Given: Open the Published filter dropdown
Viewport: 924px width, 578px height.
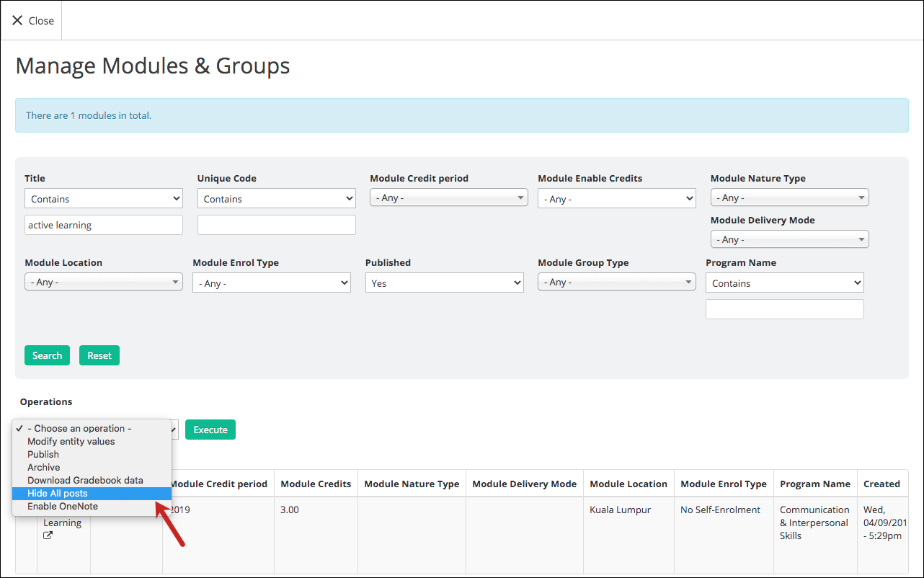Looking at the screenshot, I should coord(445,283).
